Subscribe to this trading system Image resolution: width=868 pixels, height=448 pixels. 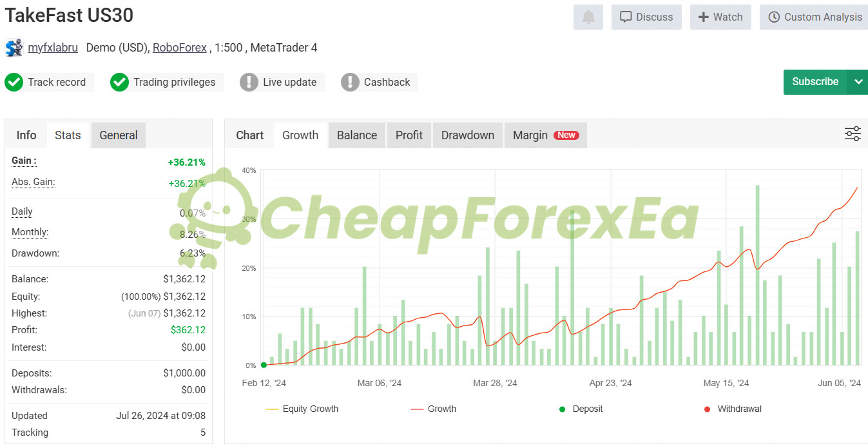pos(815,82)
